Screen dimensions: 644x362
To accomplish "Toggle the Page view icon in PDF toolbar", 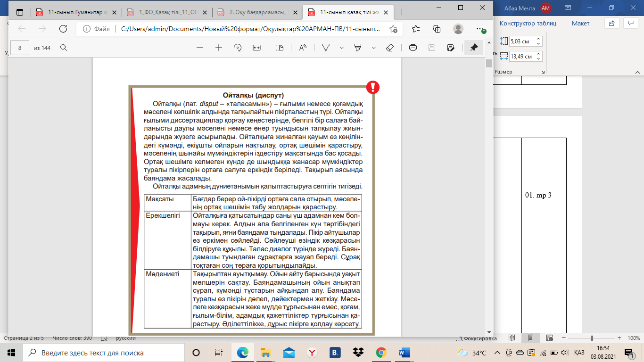I will (280, 48).
